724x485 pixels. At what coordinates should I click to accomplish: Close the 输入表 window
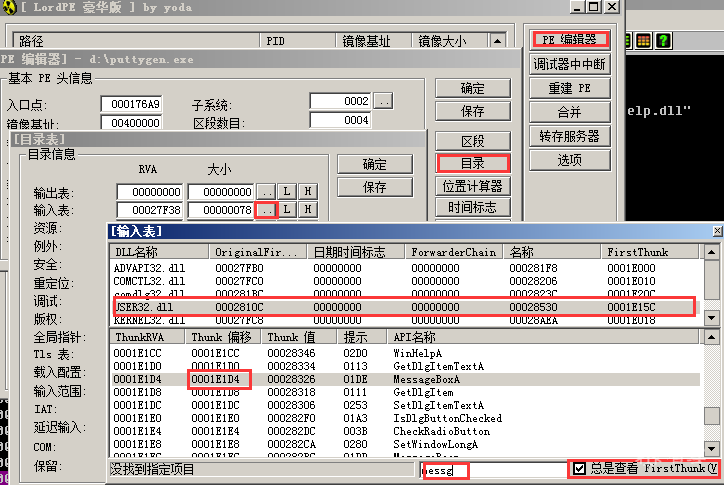[718, 230]
